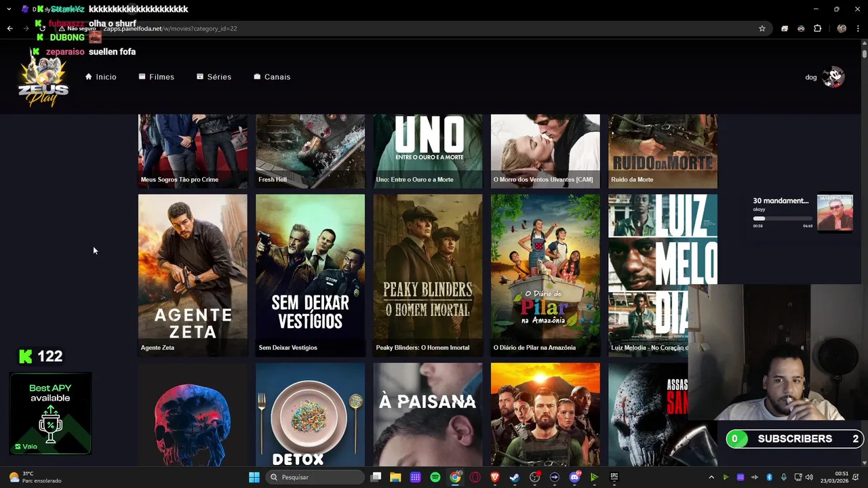Open Discord from the taskbar
This screenshot has width=868, height=488.
[x=574, y=477]
